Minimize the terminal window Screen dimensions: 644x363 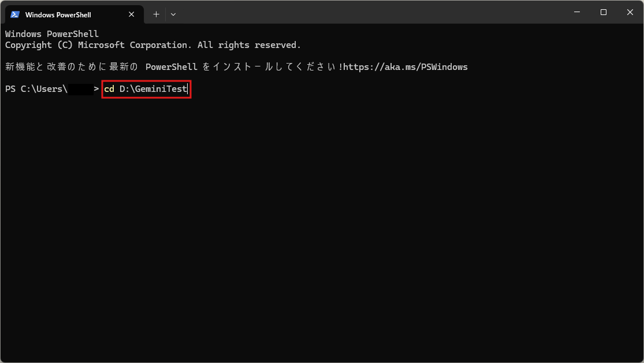coord(577,12)
